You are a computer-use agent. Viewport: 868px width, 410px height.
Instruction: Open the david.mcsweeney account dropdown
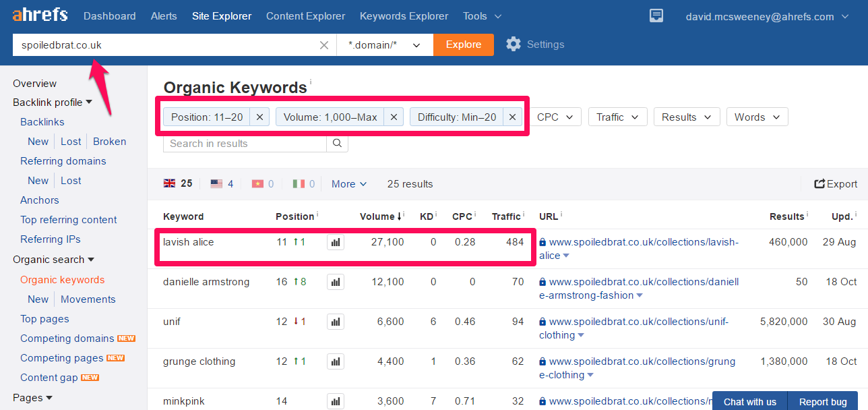point(769,17)
